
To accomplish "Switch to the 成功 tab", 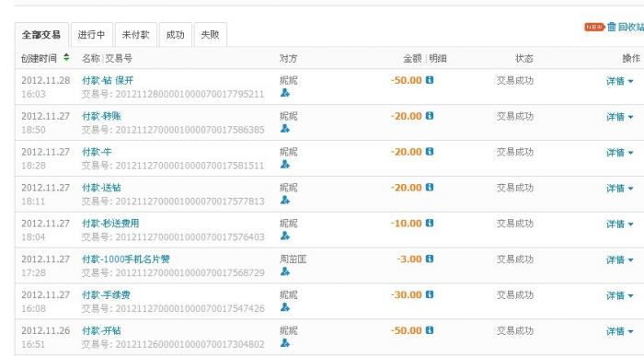I will click(x=176, y=35).
